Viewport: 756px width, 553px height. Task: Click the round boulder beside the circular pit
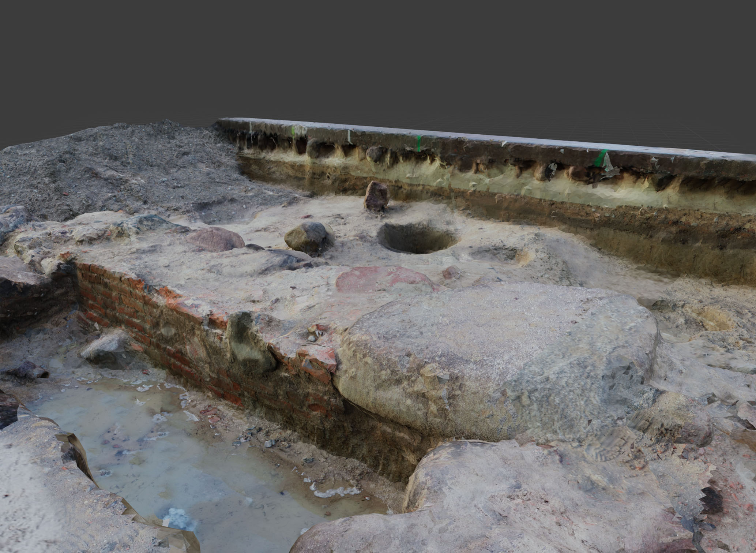click(309, 237)
